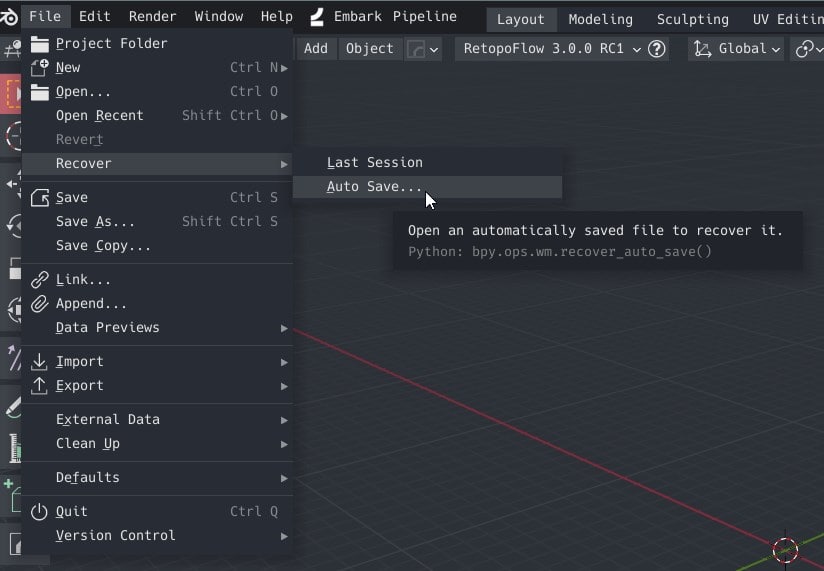Choose Open... from the File menu

(157, 91)
